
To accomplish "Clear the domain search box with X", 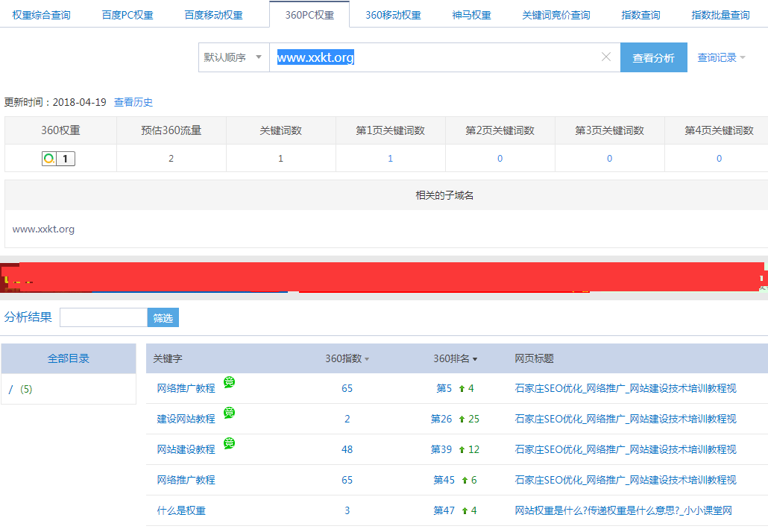I will [606, 57].
